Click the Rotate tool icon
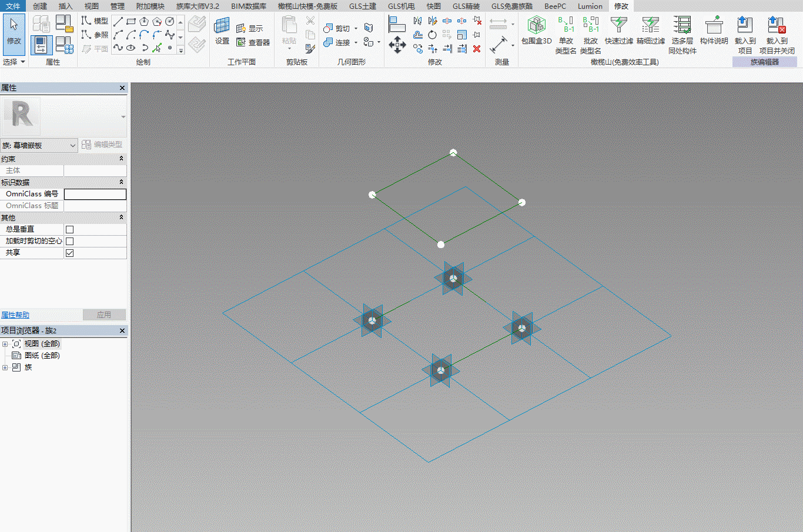This screenshot has width=803, height=532. tap(432, 35)
